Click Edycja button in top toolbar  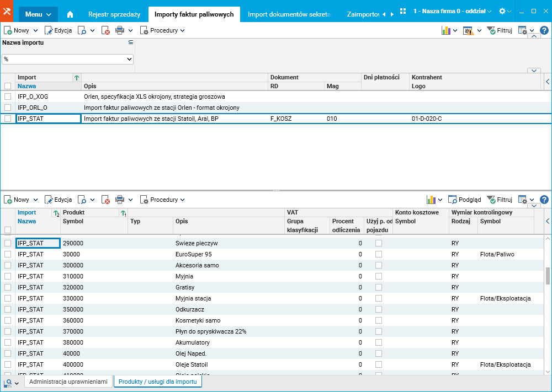click(x=58, y=31)
